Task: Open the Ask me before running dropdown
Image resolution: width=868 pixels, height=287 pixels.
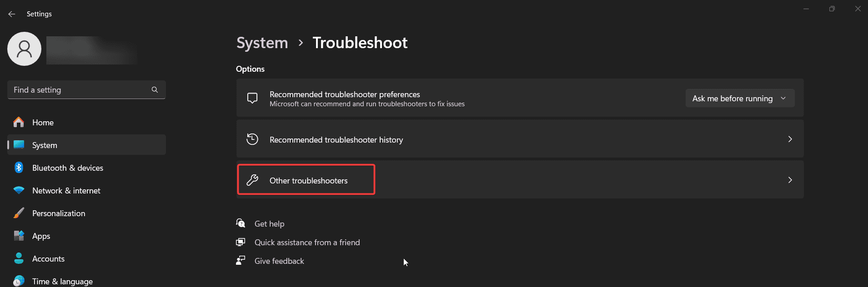Action: click(x=739, y=99)
